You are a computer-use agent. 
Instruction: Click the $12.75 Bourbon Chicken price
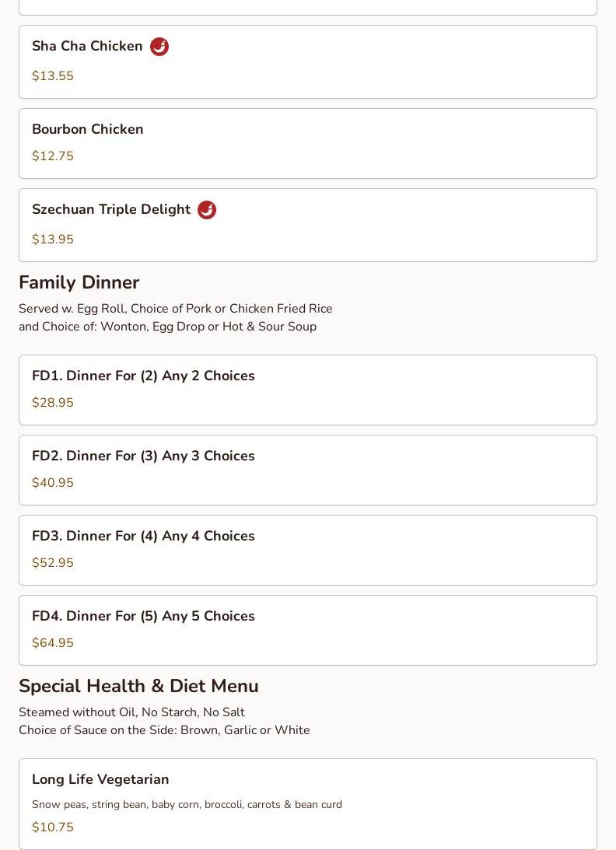(x=53, y=156)
